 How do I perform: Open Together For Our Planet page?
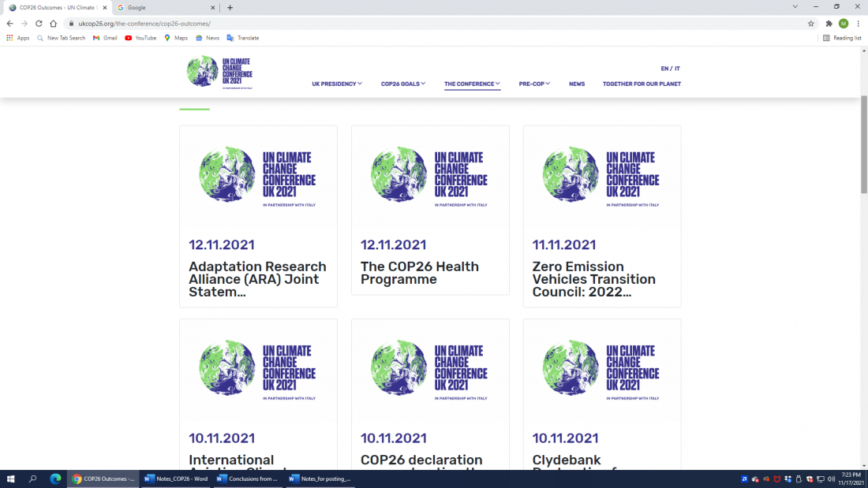tap(642, 84)
